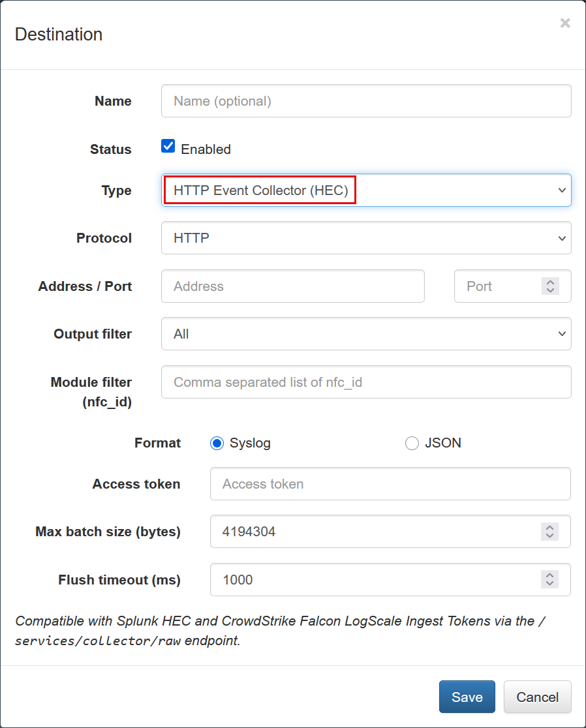Image resolution: width=586 pixels, height=728 pixels.
Task: Cancel the Destination dialog
Action: coord(537,697)
